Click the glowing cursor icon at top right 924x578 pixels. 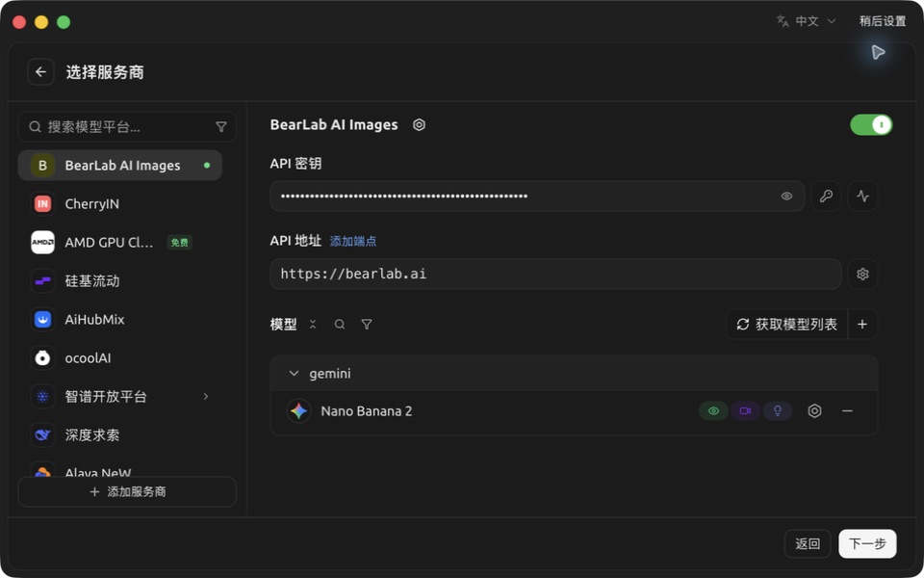(878, 52)
